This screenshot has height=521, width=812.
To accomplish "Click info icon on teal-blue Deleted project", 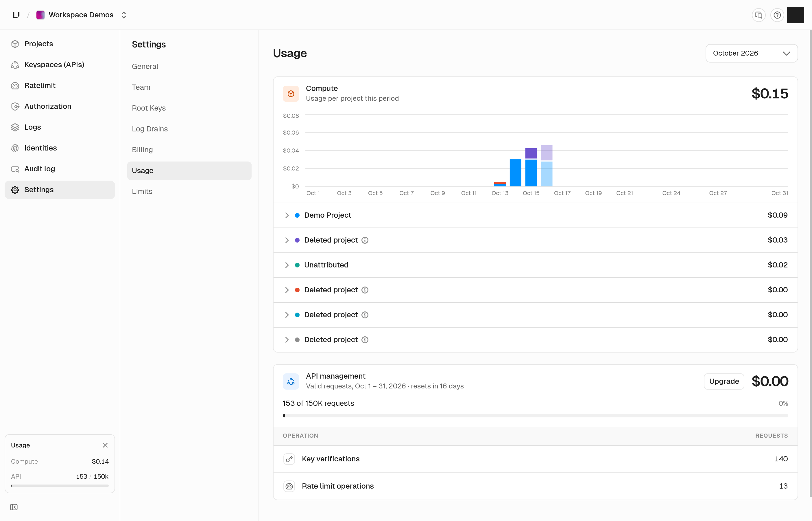I will click(365, 315).
